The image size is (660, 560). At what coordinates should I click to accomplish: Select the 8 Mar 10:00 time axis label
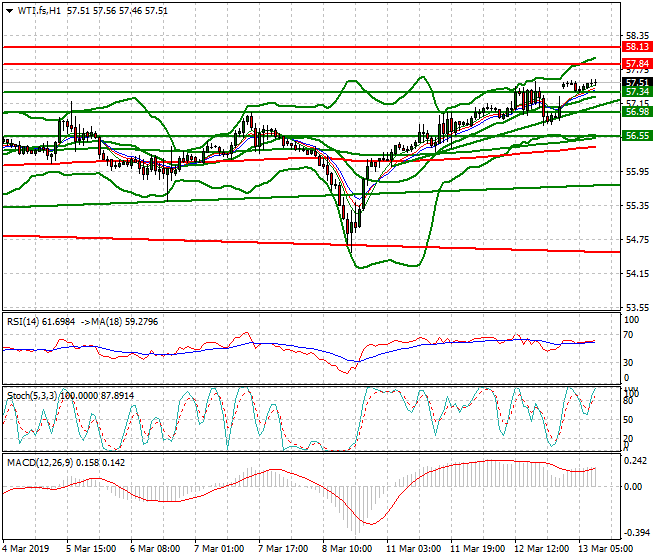(347, 549)
